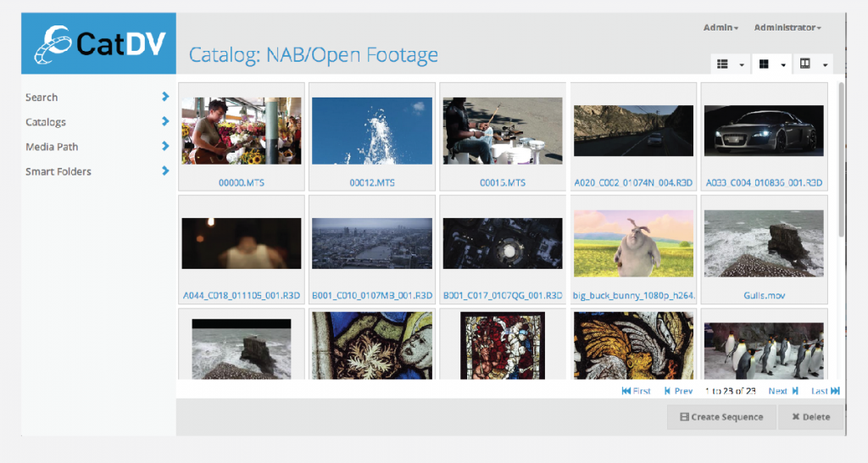
Task: Select the filmstrip view icon
Action: pos(804,64)
